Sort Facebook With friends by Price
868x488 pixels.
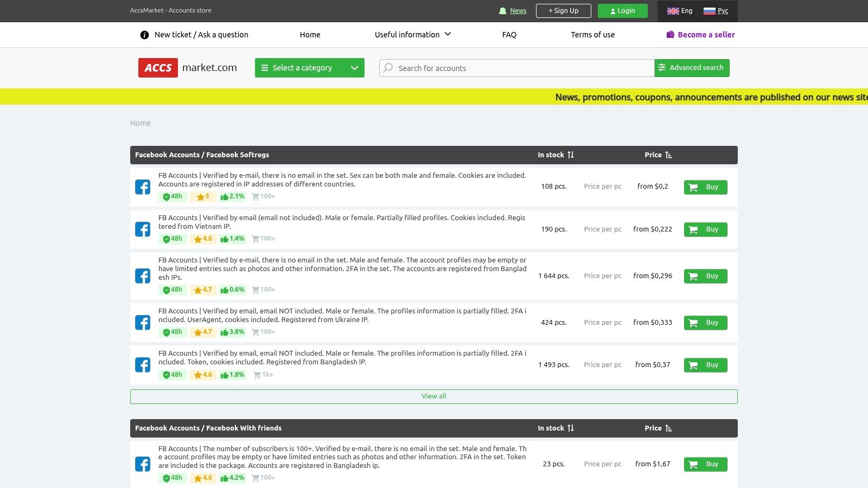click(x=658, y=428)
